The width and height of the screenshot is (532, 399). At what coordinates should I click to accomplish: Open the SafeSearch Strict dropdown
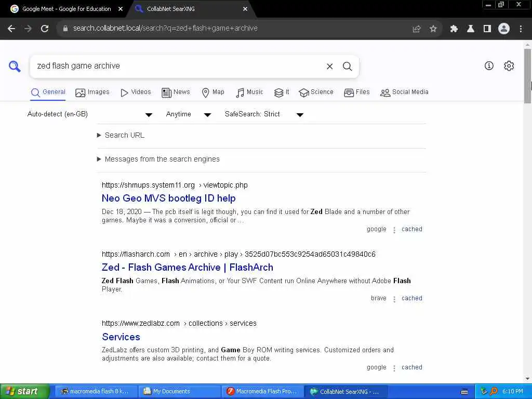tap(264, 114)
